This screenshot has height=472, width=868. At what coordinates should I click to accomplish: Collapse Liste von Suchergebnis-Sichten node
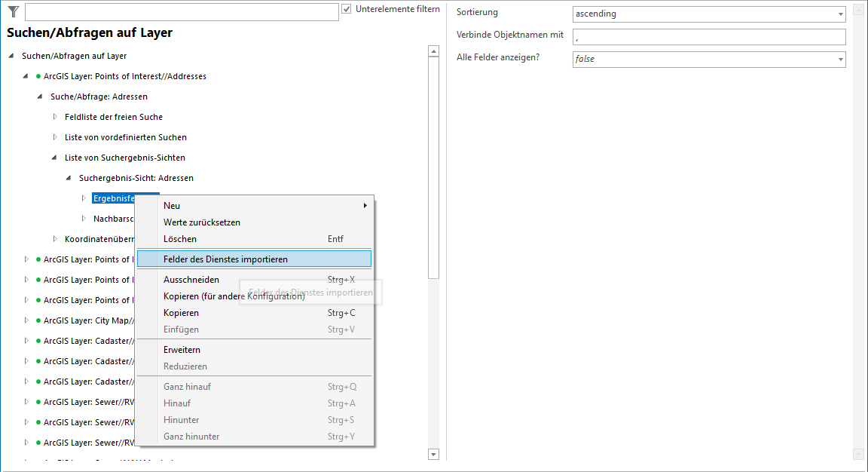click(55, 158)
